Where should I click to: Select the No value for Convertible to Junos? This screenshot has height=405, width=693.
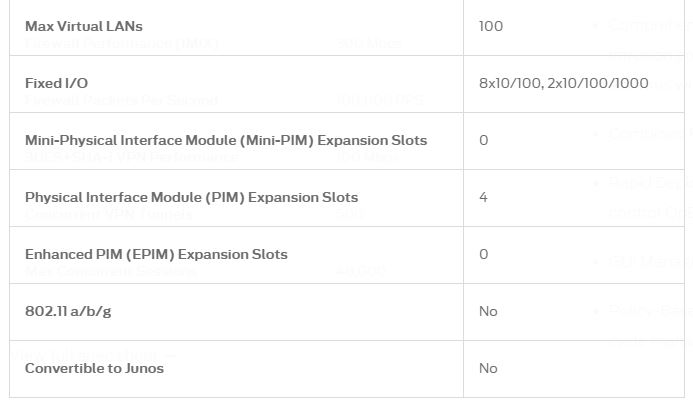click(488, 368)
